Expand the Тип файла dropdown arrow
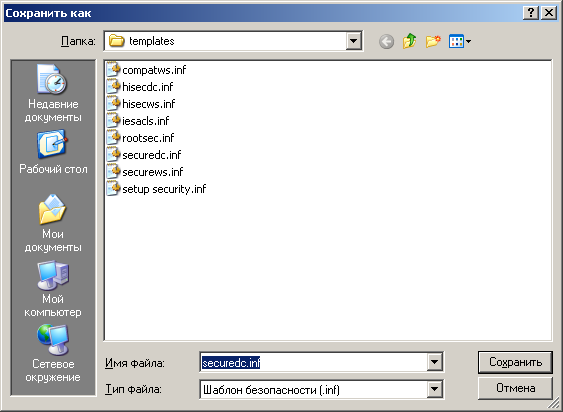 (x=434, y=389)
